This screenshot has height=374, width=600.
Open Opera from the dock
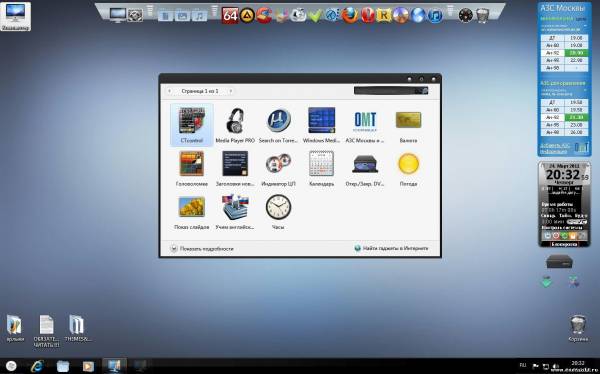click(x=367, y=15)
